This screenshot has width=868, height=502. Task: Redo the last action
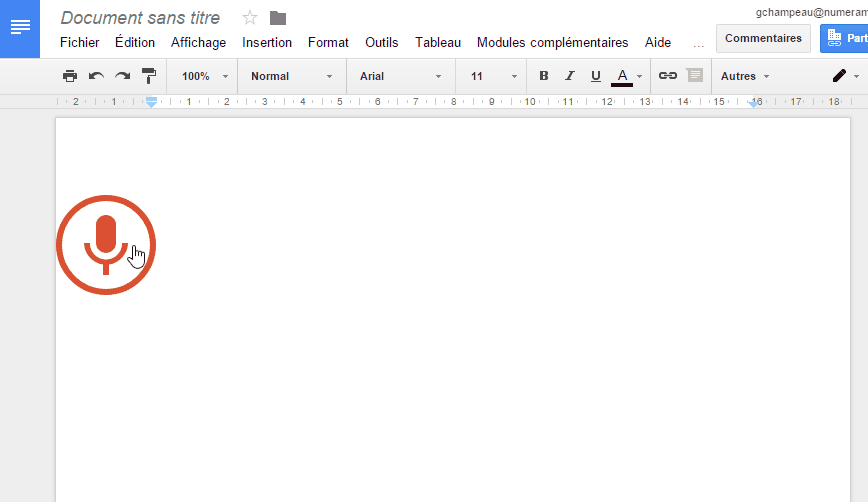[x=122, y=76]
